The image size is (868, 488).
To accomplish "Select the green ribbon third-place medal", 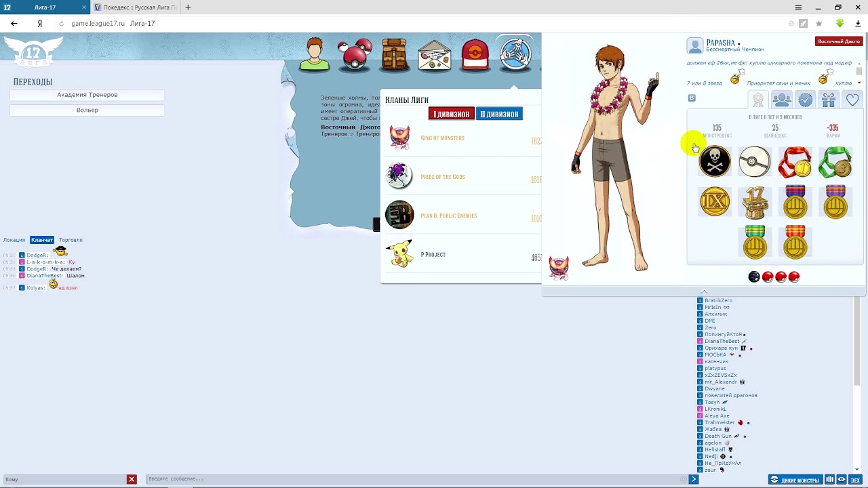I will click(835, 163).
